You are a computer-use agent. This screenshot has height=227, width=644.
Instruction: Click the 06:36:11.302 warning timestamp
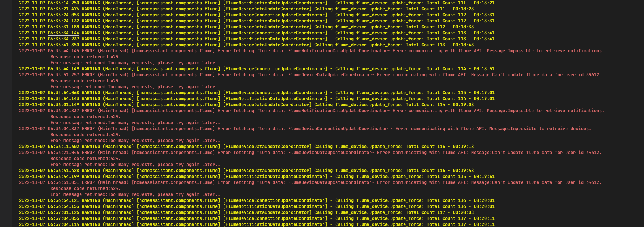[63, 147]
